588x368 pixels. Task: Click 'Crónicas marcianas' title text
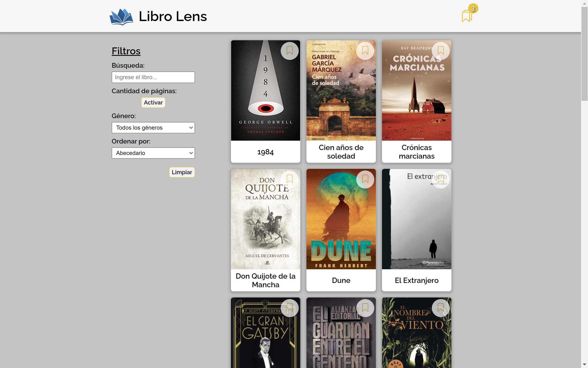click(416, 152)
